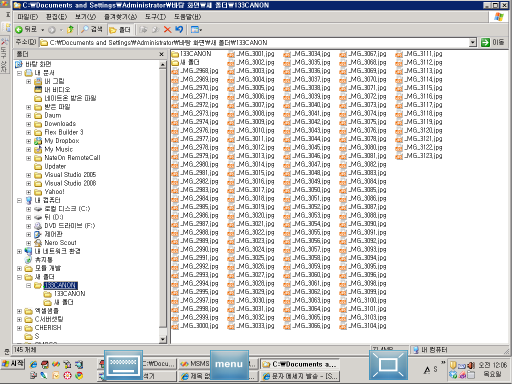Collapse the highlighted 133CANON tree node
Image resolution: width=512 pixels, height=384 pixels.
(28, 286)
